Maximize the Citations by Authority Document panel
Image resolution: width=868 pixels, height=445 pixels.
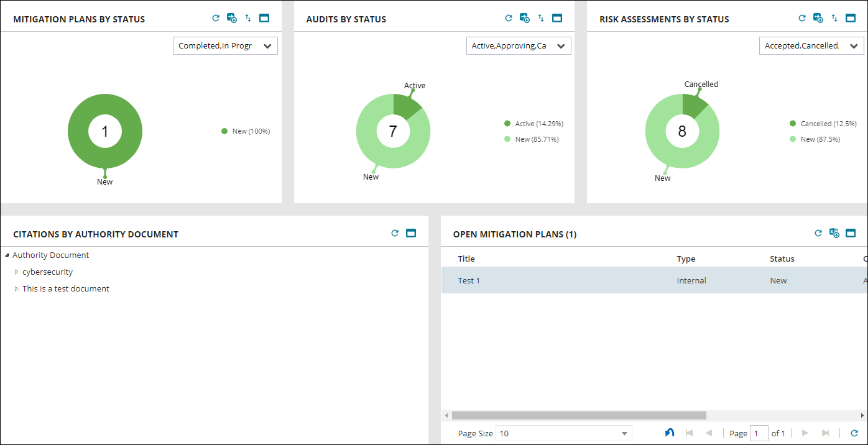tap(411, 233)
